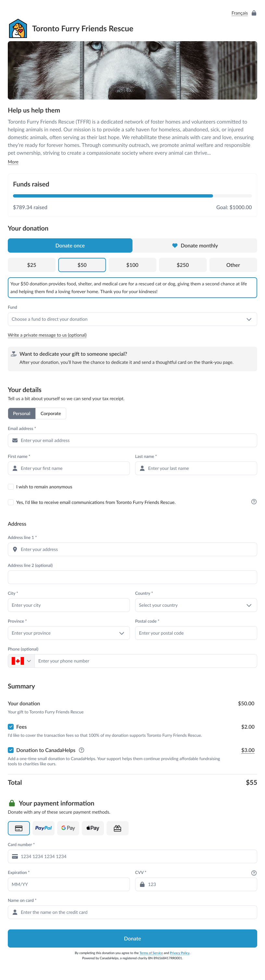The height and width of the screenshot is (980, 265).
Task: Enable email communications checkbox
Action: click(11, 502)
